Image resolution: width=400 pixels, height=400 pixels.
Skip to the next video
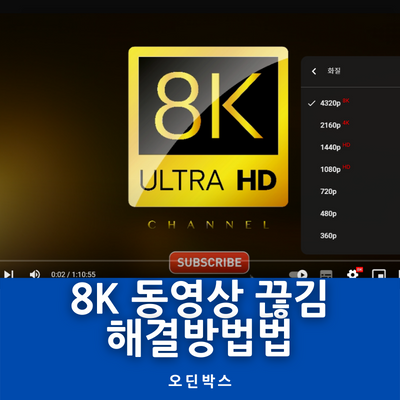tap(8, 274)
